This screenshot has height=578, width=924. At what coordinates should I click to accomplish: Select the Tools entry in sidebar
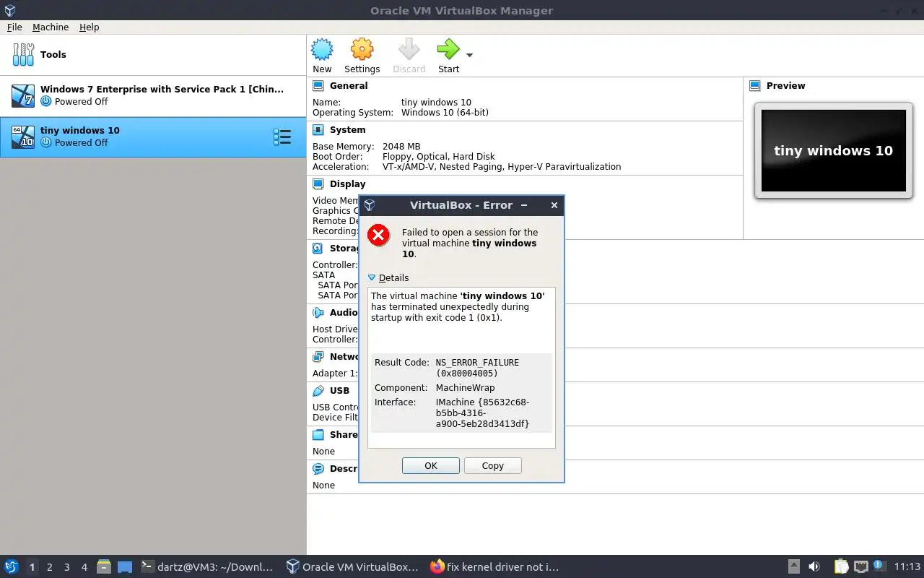coord(153,54)
